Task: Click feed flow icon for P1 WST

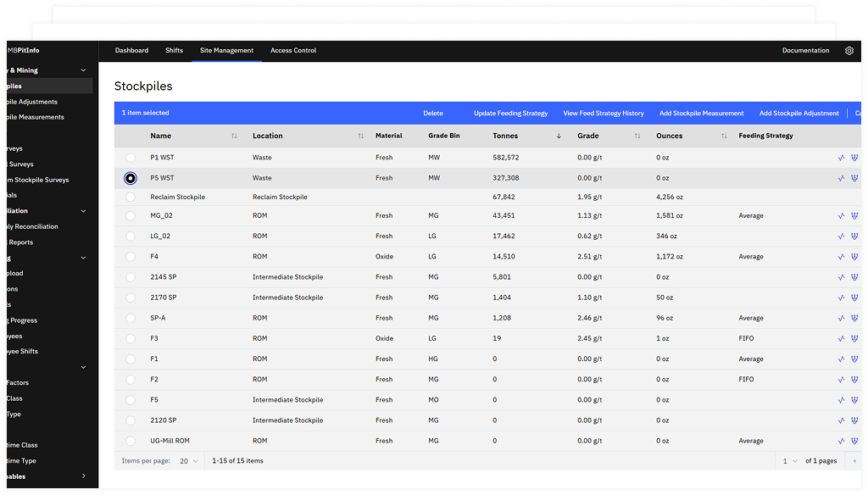Action: tap(854, 158)
